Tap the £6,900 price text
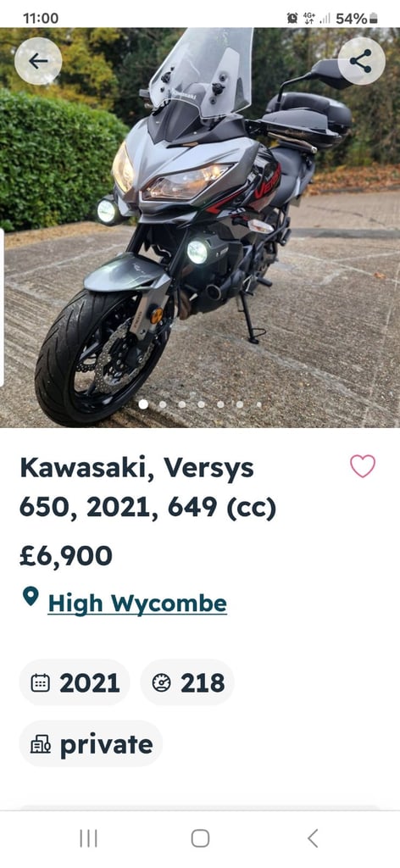400x868 pixels. tap(66, 556)
